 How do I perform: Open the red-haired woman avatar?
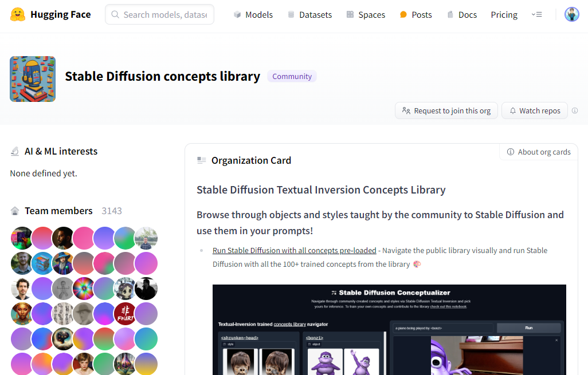pos(84,364)
